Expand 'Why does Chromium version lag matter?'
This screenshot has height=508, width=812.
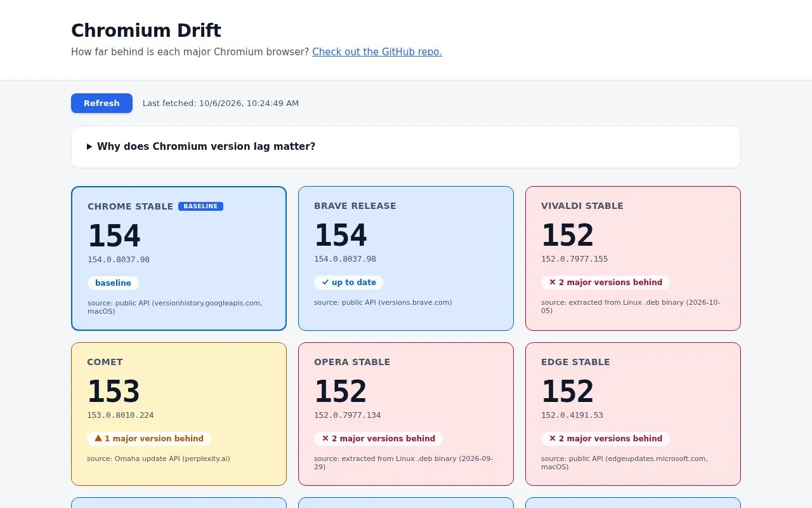(406, 147)
